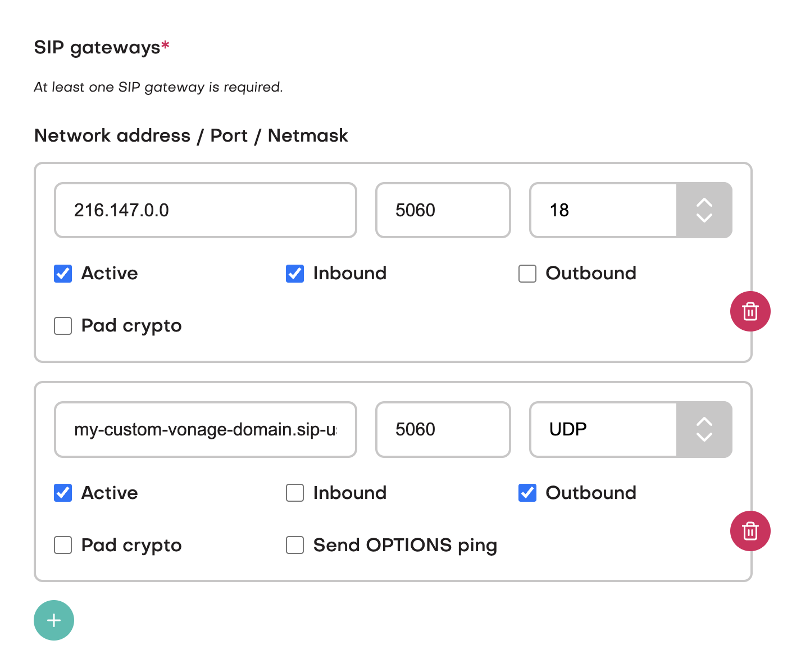
Task: Uncheck Outbound for the vonage domain gateway
Action: click(x=527, y=493)
